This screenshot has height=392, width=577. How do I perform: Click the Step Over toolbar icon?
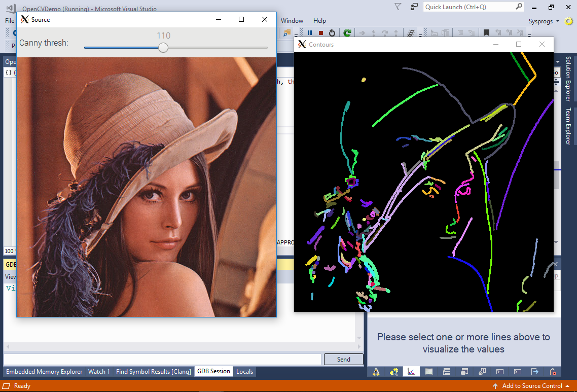(385, 33)
